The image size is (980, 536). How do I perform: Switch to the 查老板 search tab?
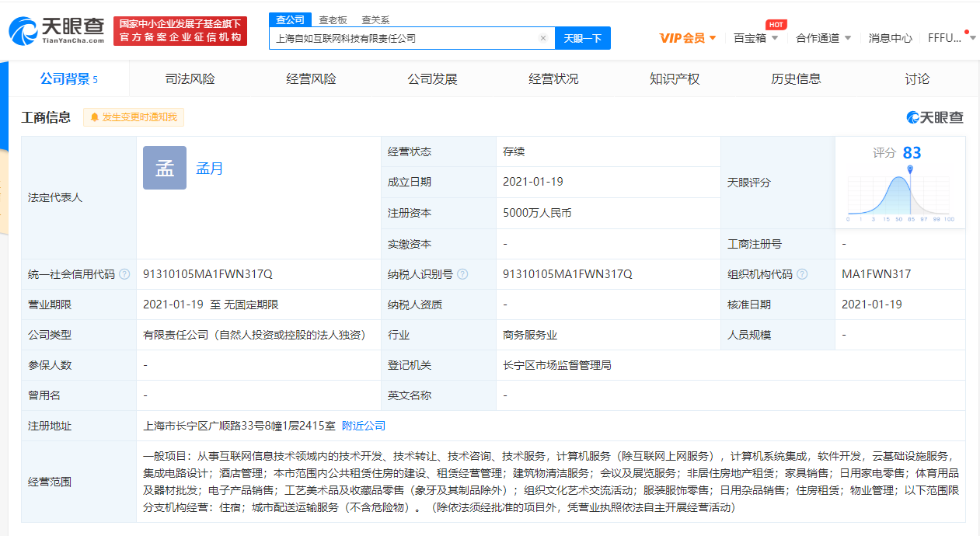pyautogui.click(x=333, y=20)
